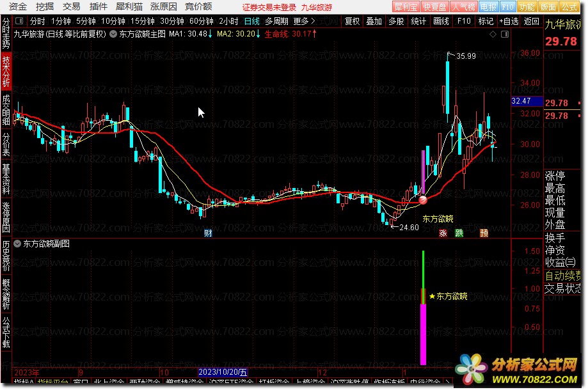
Task: Switch to 60分钟 period
Action: (202, 21)
